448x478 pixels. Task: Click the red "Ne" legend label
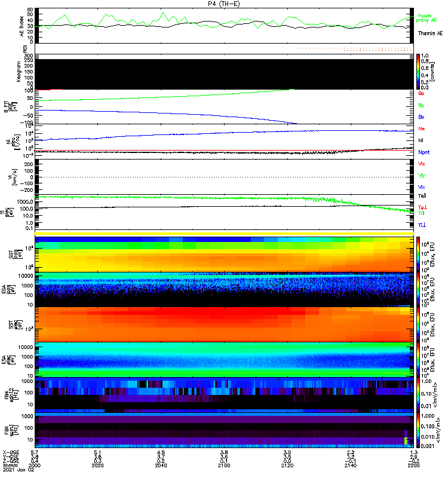pos(422,128)
